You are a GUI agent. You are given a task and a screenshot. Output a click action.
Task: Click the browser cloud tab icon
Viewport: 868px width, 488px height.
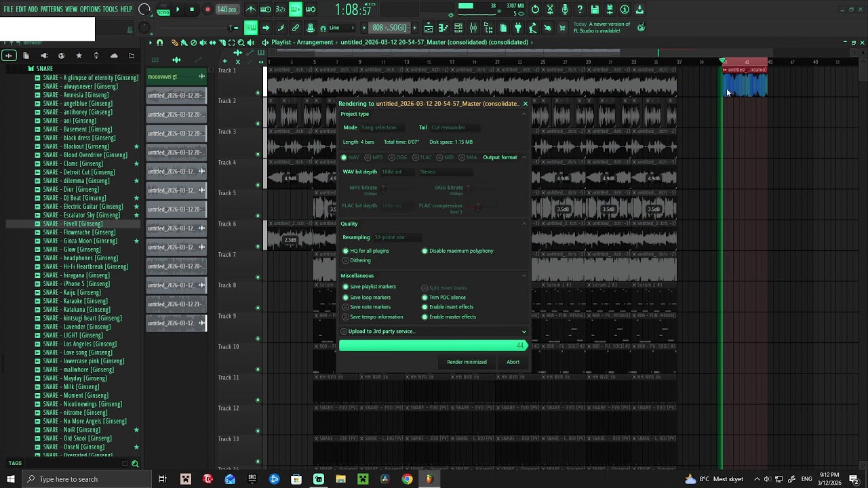(114, 56)
